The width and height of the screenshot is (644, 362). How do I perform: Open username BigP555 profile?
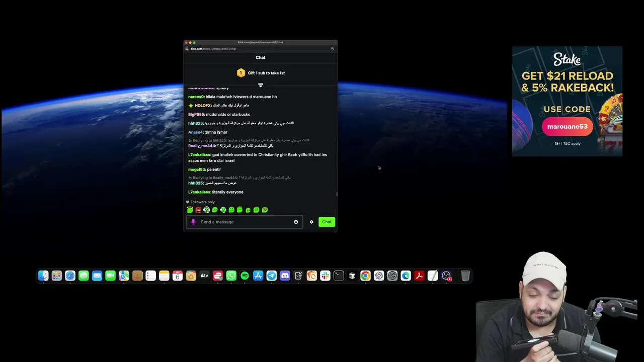click(196, 115)
